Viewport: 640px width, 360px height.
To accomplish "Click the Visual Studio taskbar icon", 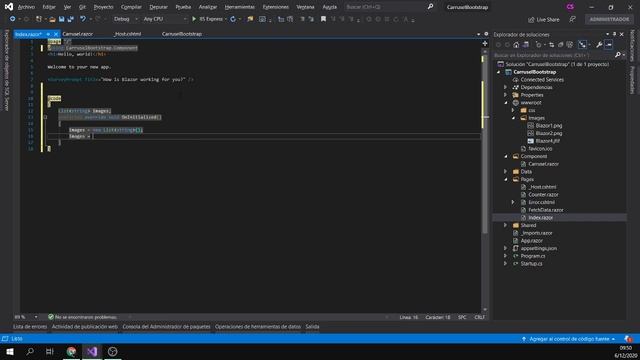I will 92,351.
